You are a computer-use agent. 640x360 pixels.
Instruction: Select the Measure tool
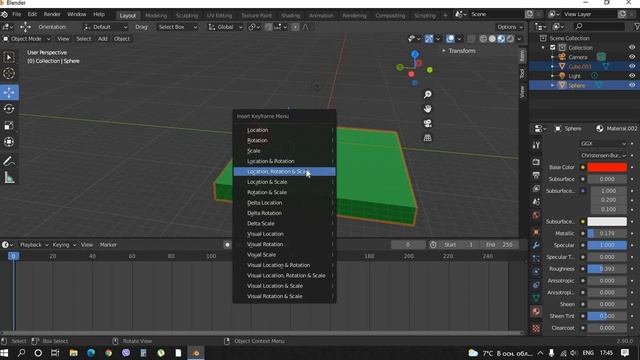tap(9, 178)
